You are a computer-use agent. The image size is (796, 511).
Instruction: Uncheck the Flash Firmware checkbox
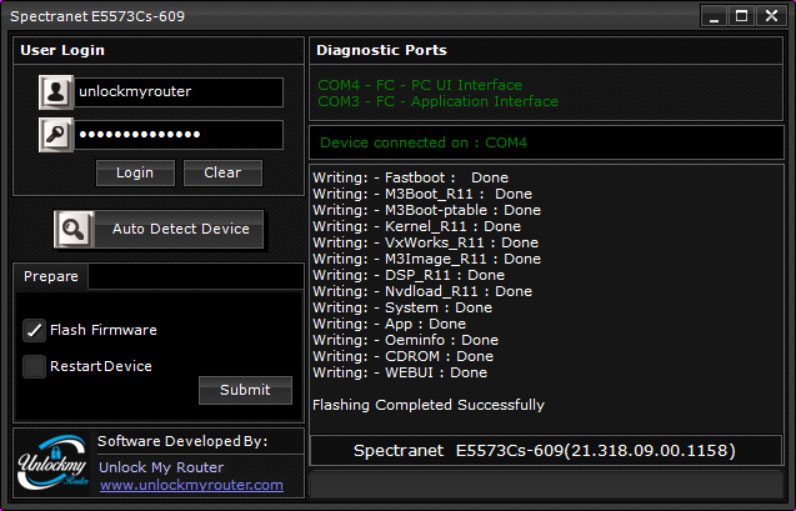pos(34,330)
